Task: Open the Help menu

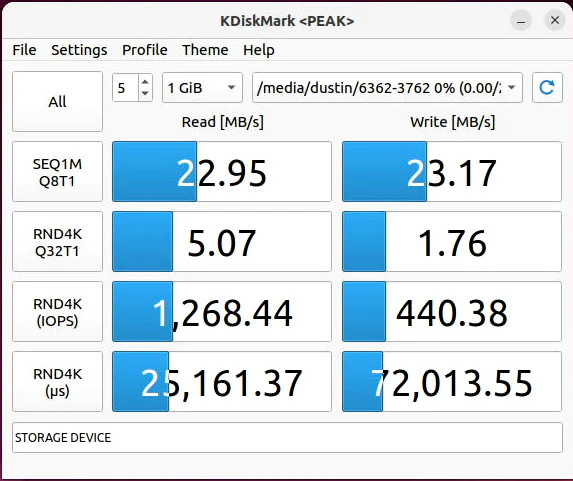Action: (259, 50)
